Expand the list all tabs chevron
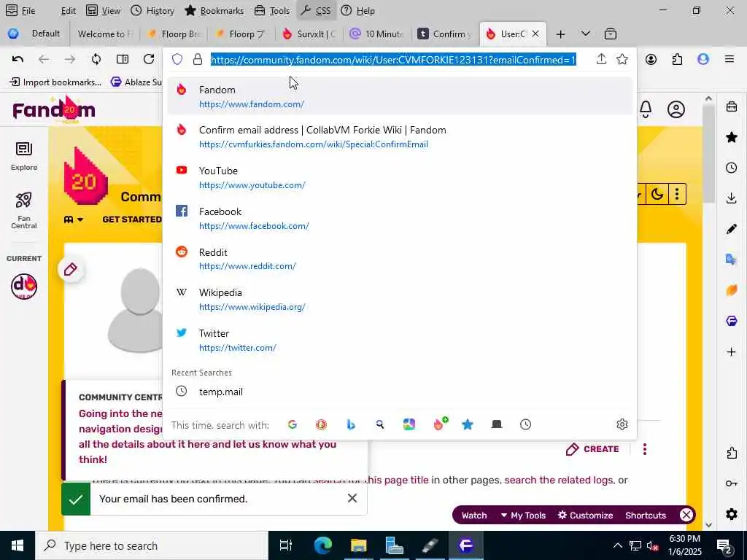 click(x=586, y=34)
